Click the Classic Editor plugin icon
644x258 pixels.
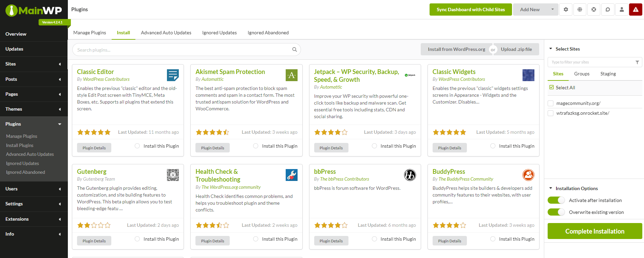[x=173, y=75]
